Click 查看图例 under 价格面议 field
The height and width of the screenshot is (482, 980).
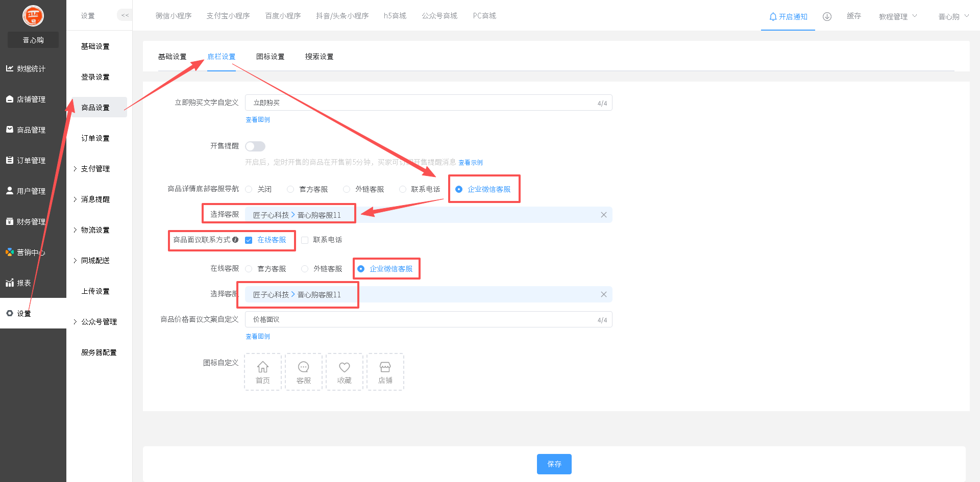click(x=258, y=337)
